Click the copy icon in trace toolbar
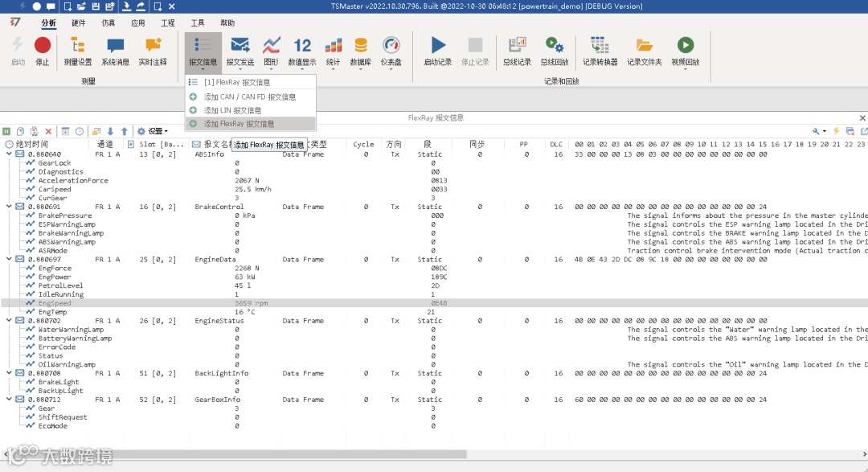Viewport: 868px width, 472px height. (x=20, y=131)
